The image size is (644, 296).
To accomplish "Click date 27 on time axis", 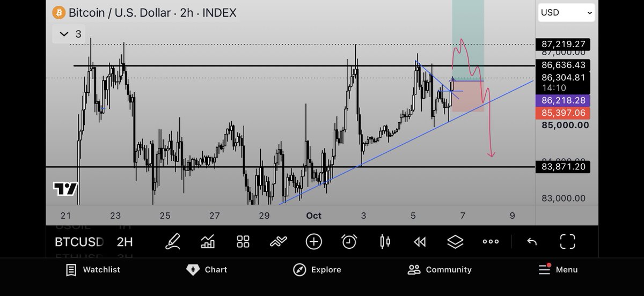I will [x=215, y=216].
